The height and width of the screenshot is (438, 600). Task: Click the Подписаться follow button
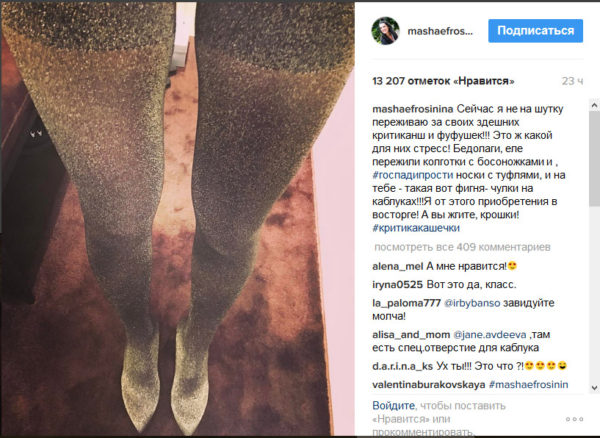point(535,31)
